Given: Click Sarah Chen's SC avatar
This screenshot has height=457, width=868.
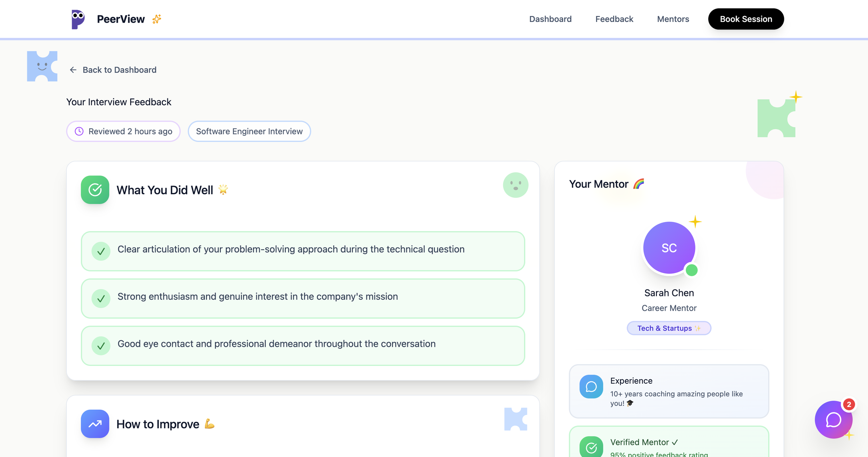Looking at the screenshot, I should pyautogui.click(x=669, y=248).
